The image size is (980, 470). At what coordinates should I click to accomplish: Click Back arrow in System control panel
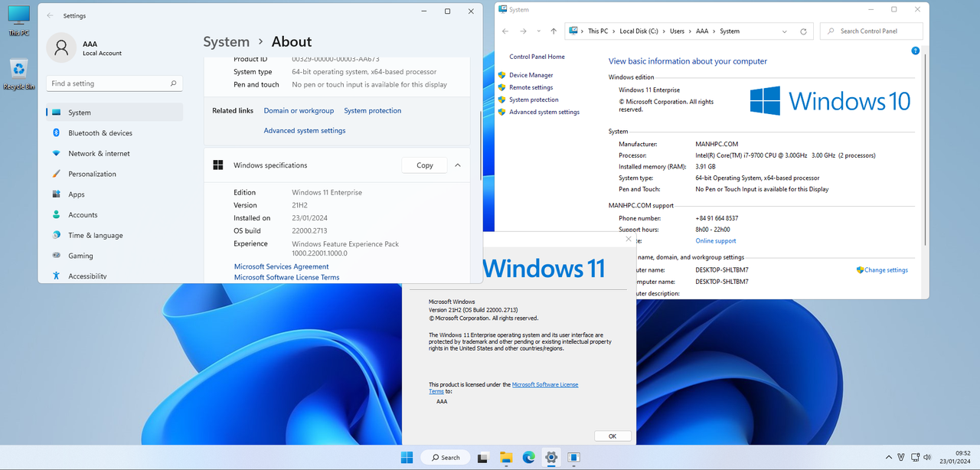click(x=505, y=31)
